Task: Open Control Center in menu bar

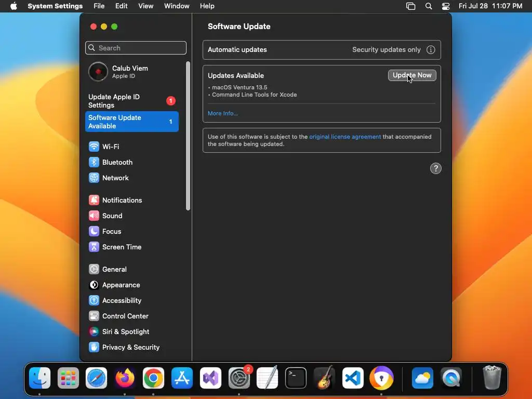Action: (445, 6)
